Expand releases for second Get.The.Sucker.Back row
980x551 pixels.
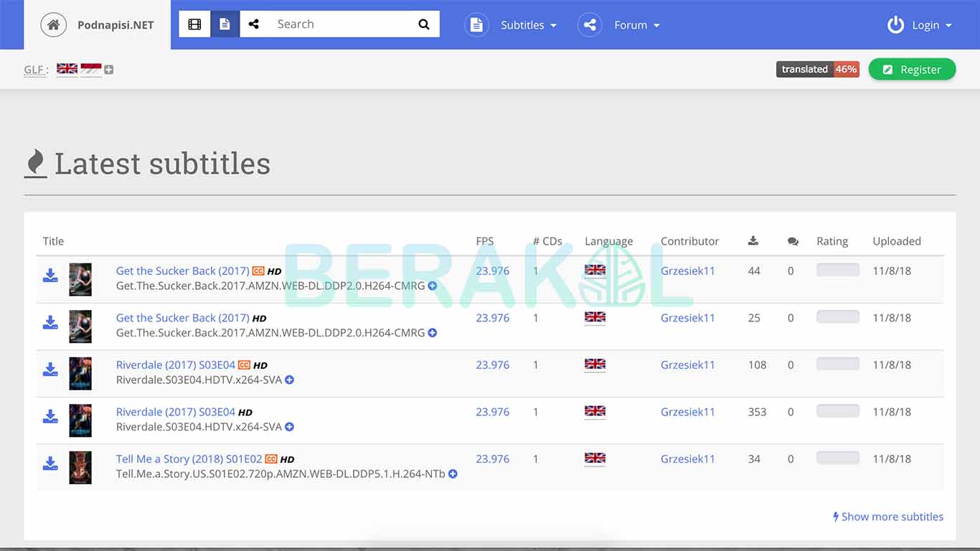(433, 333)
